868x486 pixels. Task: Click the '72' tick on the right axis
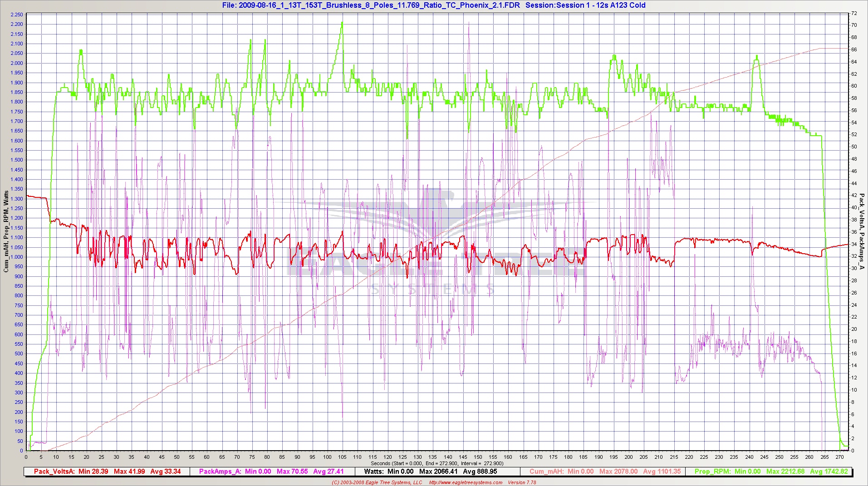click(x=853, y=13)
